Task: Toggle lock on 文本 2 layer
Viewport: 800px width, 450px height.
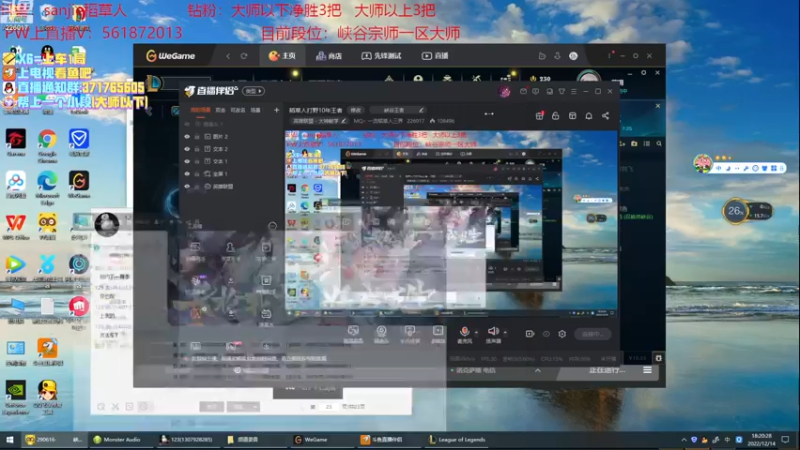Action: pos(197,149)
